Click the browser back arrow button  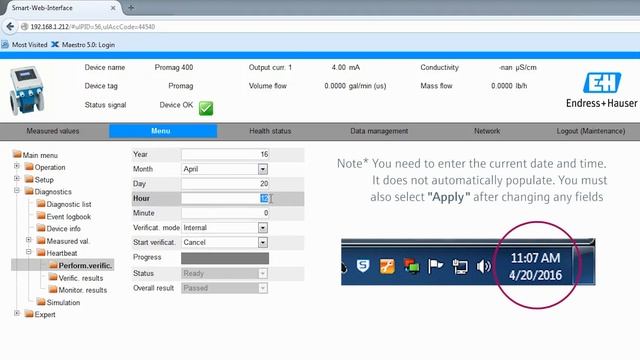[10, 27]
